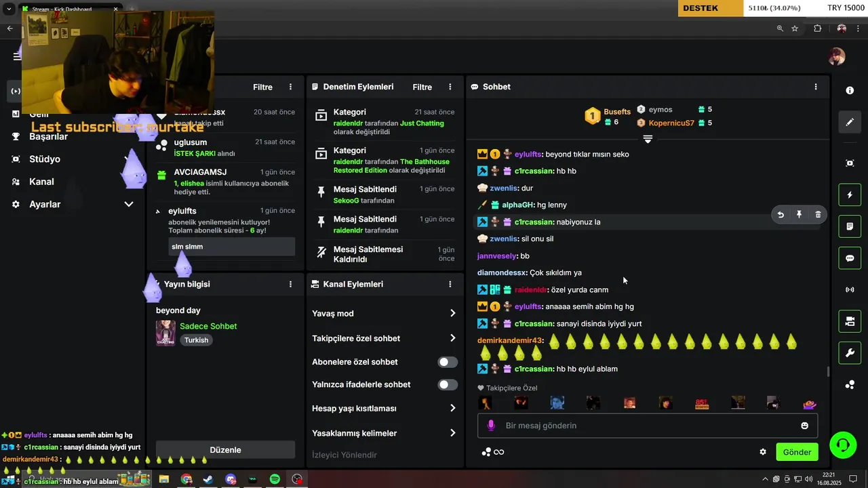Click the OBS icon in the taskbar
The height and width of the screenshot is (488, 868).
point(297,479)
